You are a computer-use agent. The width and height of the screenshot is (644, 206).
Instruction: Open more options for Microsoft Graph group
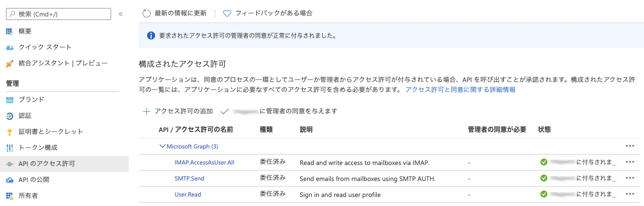click(x=629, y=146)
